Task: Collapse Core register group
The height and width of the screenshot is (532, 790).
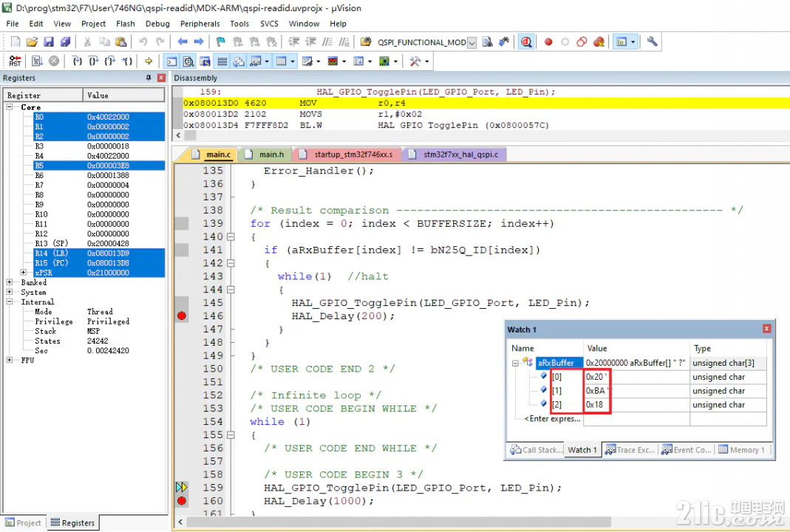Action: pos(10,107)
